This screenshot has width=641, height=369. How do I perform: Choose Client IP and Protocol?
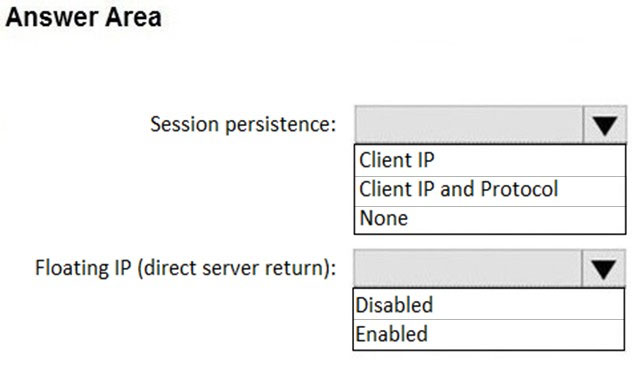(490, 191)
